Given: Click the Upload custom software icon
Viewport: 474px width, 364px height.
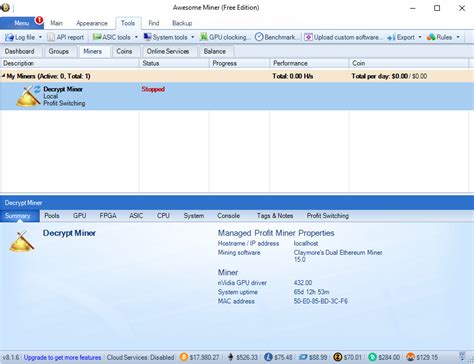Looking at the screenshot, I should pyautogui.click(x=308, y=37).
